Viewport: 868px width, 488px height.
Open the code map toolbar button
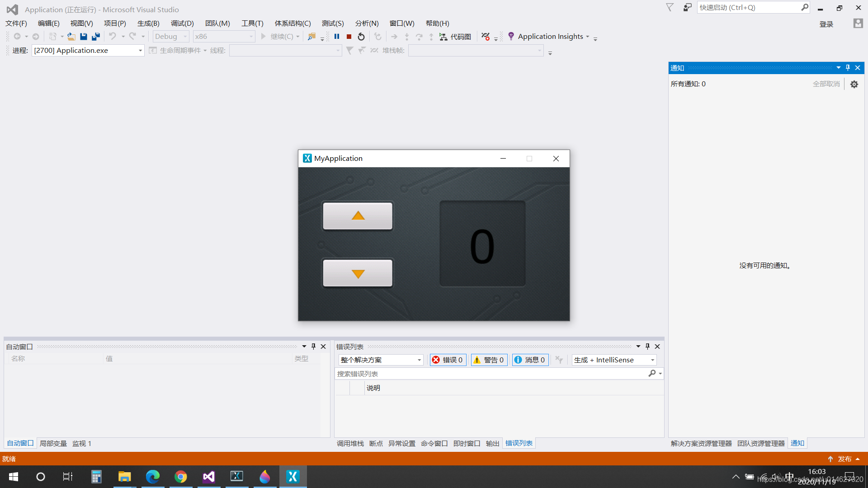[x=456, y=37]
